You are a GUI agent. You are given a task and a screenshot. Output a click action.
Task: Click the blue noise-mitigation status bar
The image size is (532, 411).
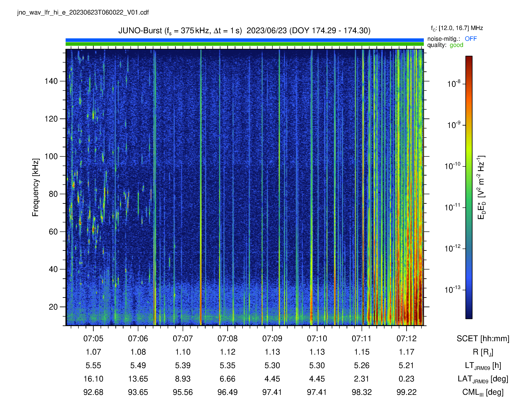[245, 40]
